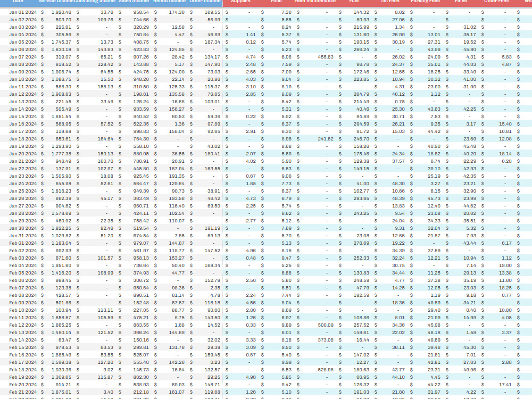Select the Jan 01 2024 date cell
The height and width of the screenshot is (399, 532).
pyautogui.click(x=23, y=12)
